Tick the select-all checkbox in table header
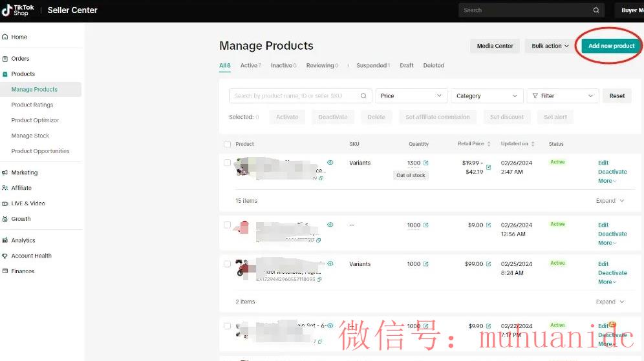The image size is (644, 361). coord(227,144)
